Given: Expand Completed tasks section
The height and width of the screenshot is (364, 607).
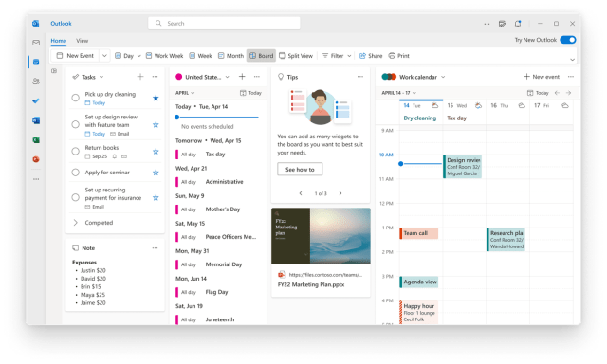Looking at the screenshot, I should (x=76, y=223).
